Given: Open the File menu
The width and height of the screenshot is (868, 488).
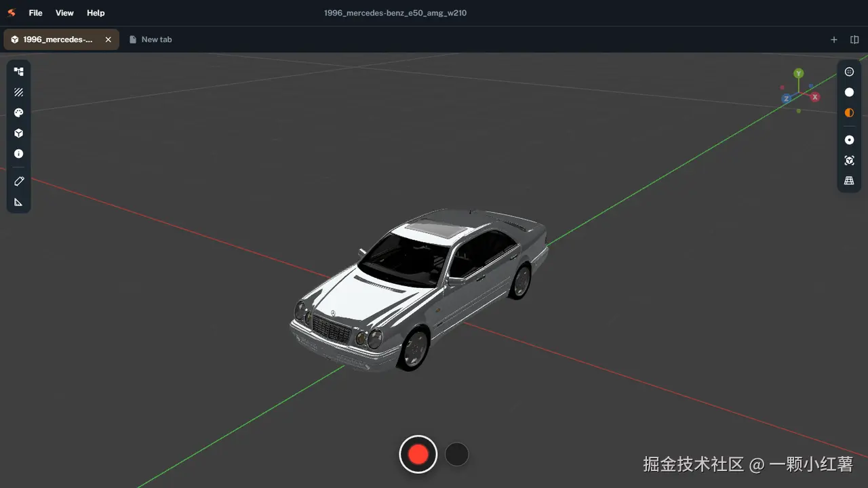Looking at the screenshot, I should 35,13.
